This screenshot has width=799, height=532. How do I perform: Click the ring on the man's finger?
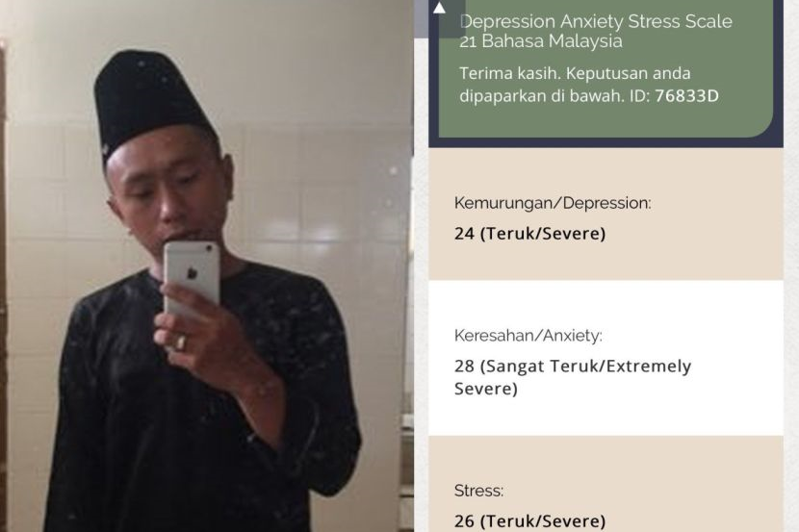pyautogui.click(x=180, y=342)
